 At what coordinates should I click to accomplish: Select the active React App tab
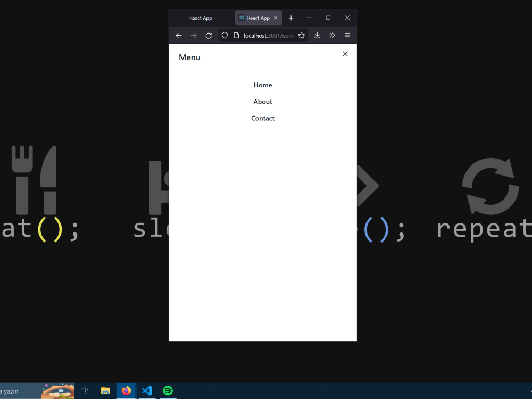tap(258, 18)
